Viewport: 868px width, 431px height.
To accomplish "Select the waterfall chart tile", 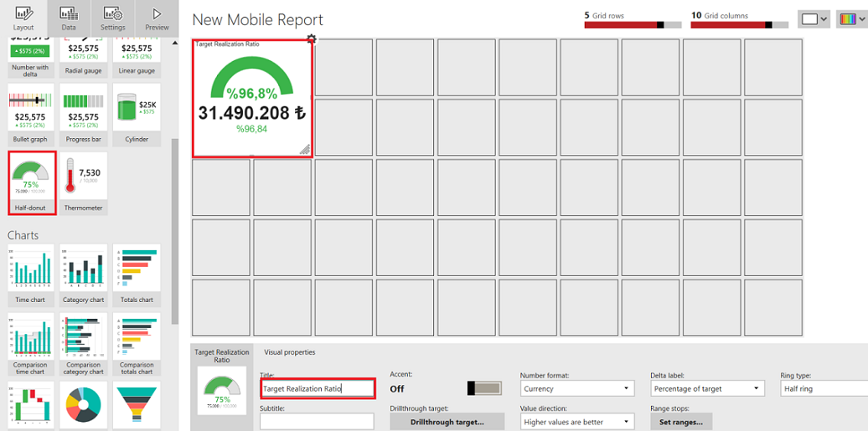I will [x=31, y=406].
